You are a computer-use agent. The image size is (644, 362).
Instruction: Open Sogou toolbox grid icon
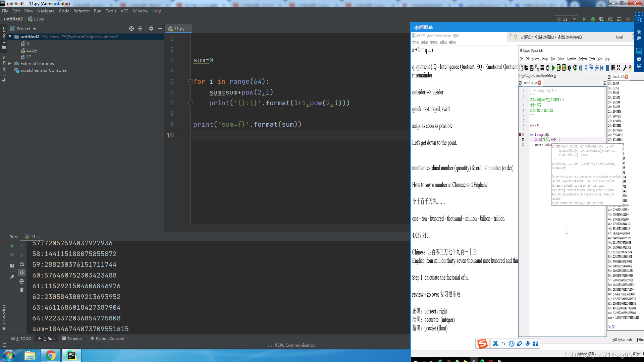pos(536,344)
